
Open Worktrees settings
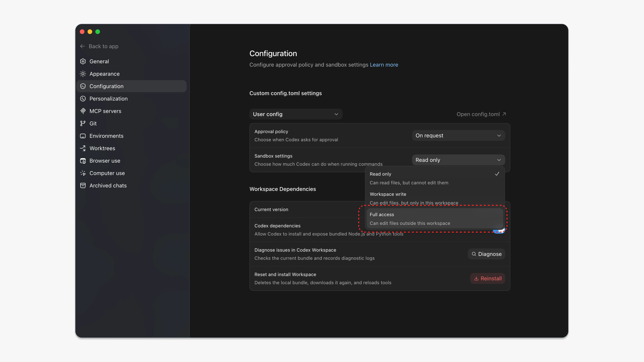click(131, 148)
